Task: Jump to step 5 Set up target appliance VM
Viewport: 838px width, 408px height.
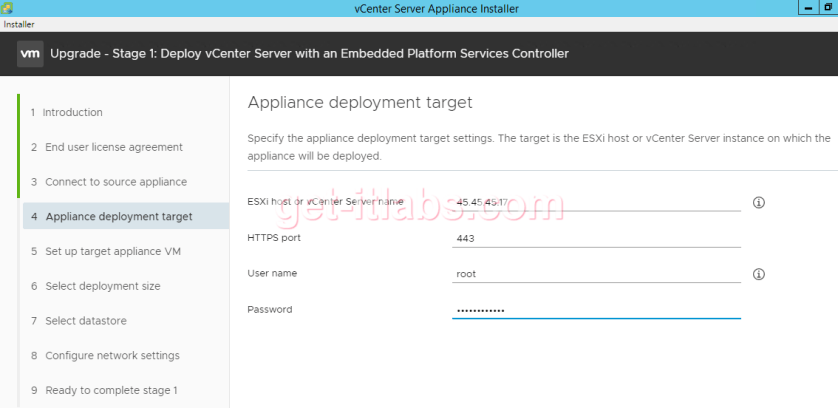Action: pos(112,251)
